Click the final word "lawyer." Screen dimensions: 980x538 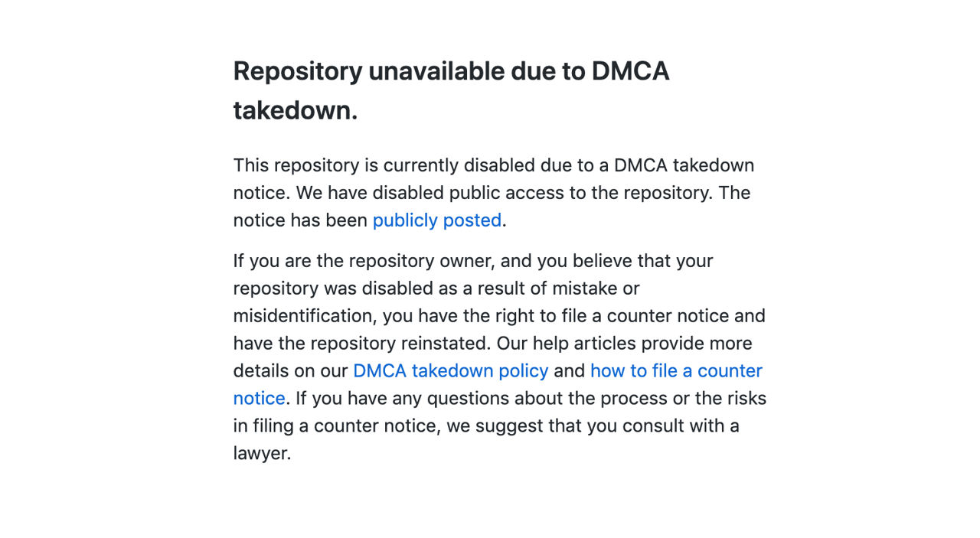pos(263,453)
